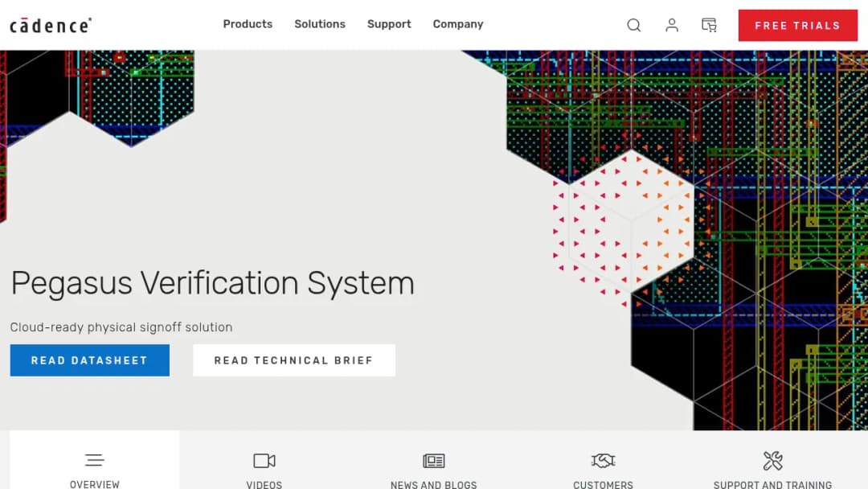The height and width of the screenshot is (489, 868).
Task: Open the cart icon in the header
Action: 709,25
